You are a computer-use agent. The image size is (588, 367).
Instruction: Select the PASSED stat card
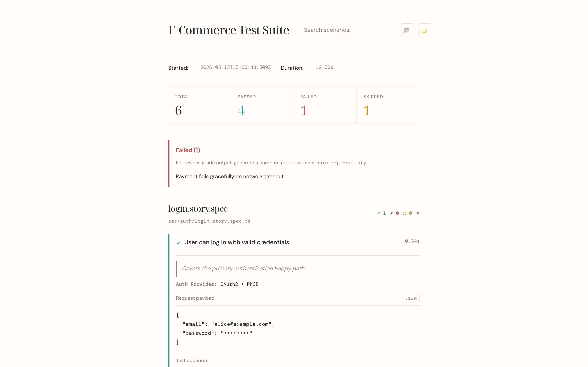click(262, 105)
